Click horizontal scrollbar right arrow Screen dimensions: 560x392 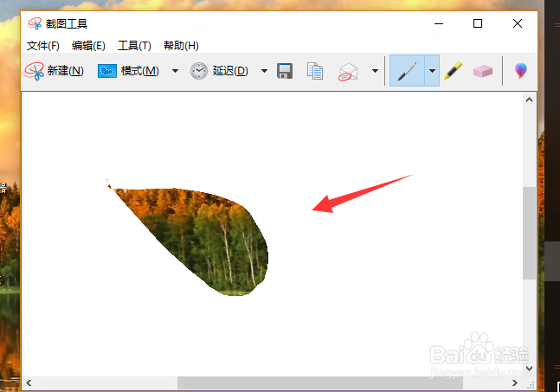tap(515, 383)
